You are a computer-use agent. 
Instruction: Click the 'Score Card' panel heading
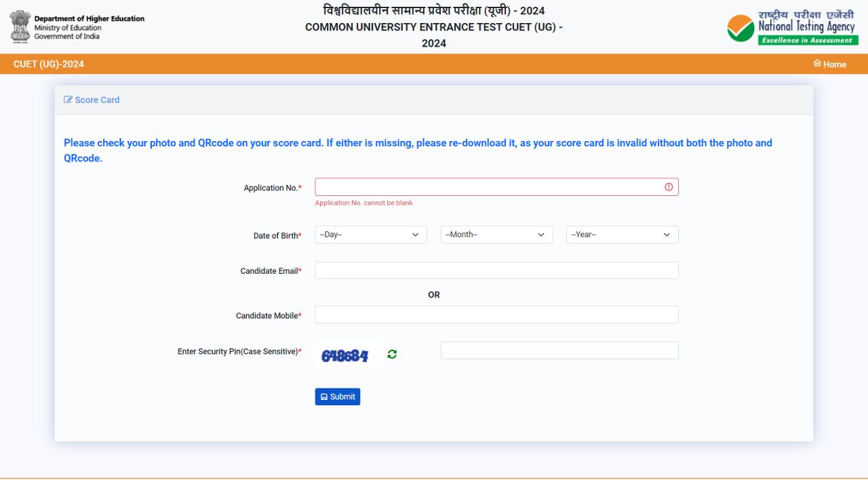[97, 100]
